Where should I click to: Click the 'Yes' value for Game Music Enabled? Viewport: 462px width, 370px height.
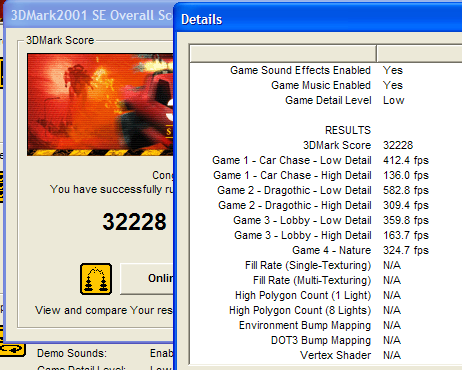pyautogui.click(x=393, y=85)
